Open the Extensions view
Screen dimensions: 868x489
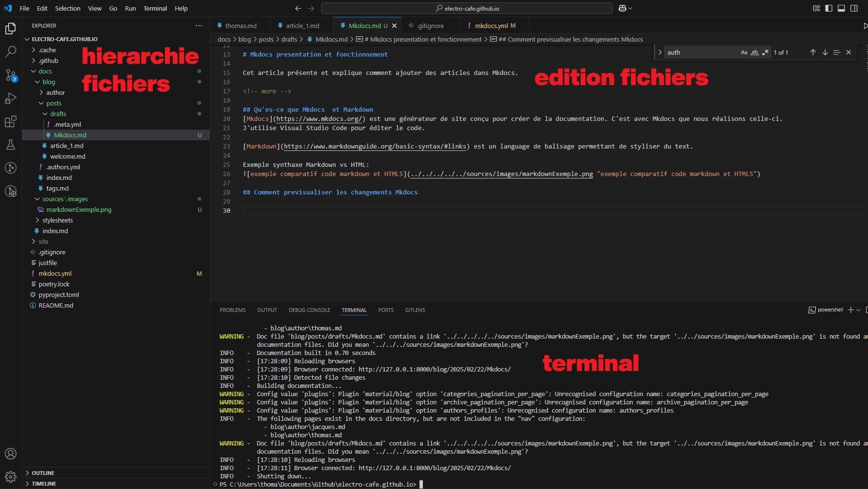click(11, 121)
